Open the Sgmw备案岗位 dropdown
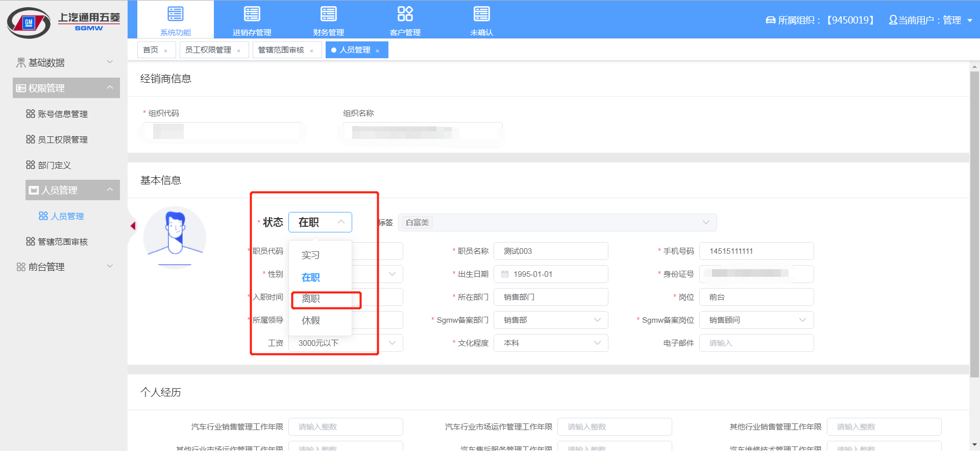 pos(756,320)
